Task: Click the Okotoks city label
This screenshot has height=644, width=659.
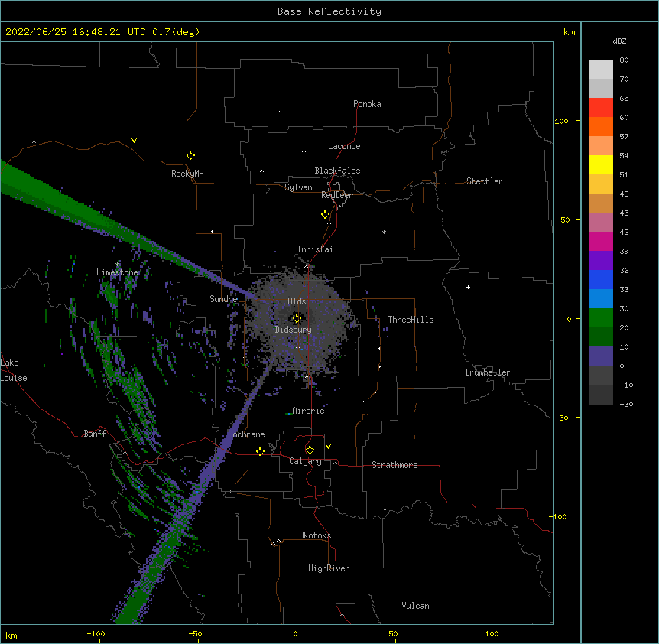Action: [315, 535]
